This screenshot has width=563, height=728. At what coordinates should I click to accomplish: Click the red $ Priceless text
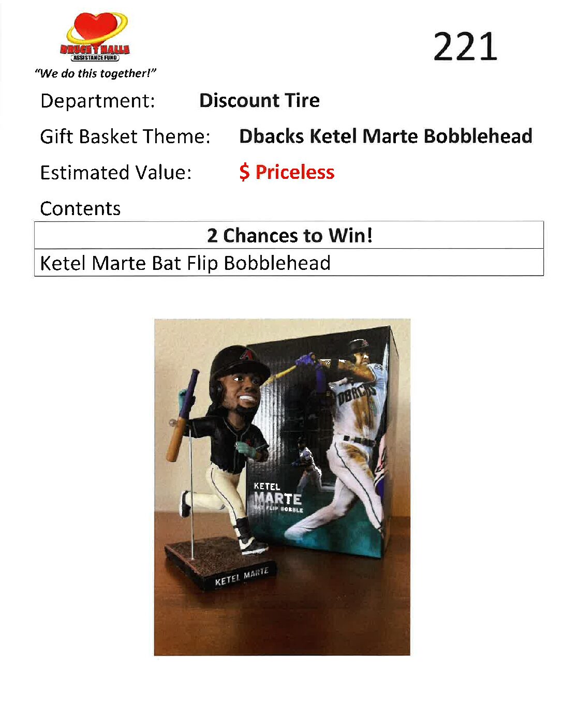click(287, 172)
